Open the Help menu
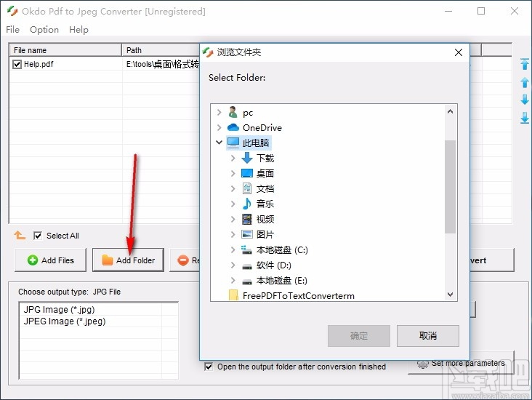Viewport: 532px width, 400px height. click(78, 30)
